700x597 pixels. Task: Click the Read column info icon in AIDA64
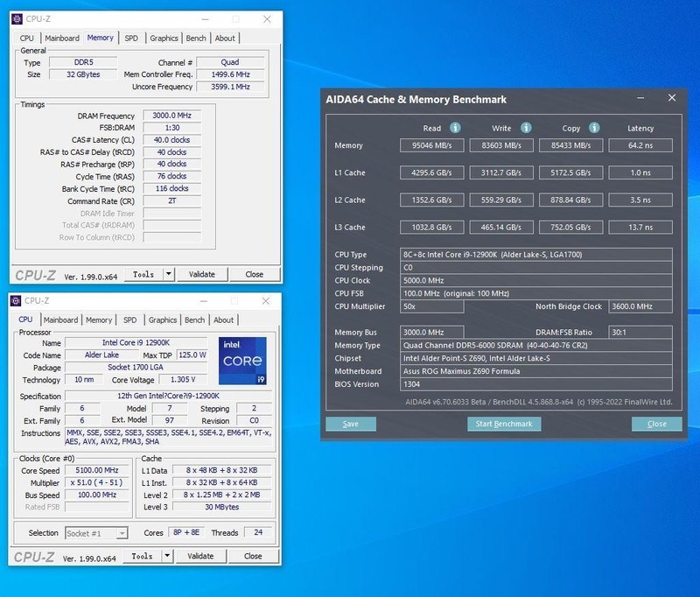coord(454,127)
